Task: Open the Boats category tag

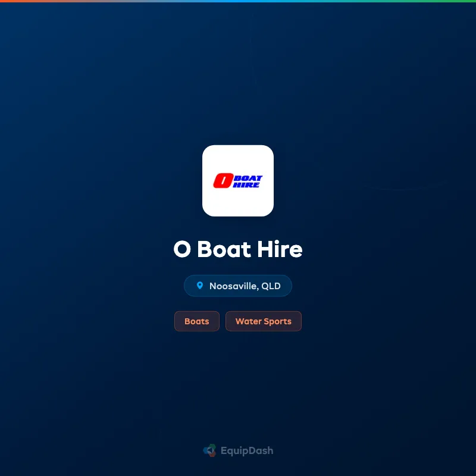Action: coord(197,321)
